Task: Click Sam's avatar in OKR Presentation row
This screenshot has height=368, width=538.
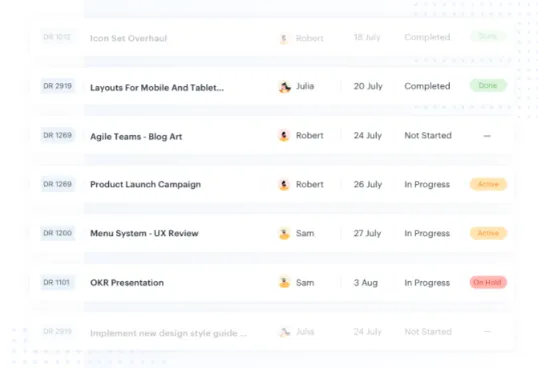Action: click(284, 283)
